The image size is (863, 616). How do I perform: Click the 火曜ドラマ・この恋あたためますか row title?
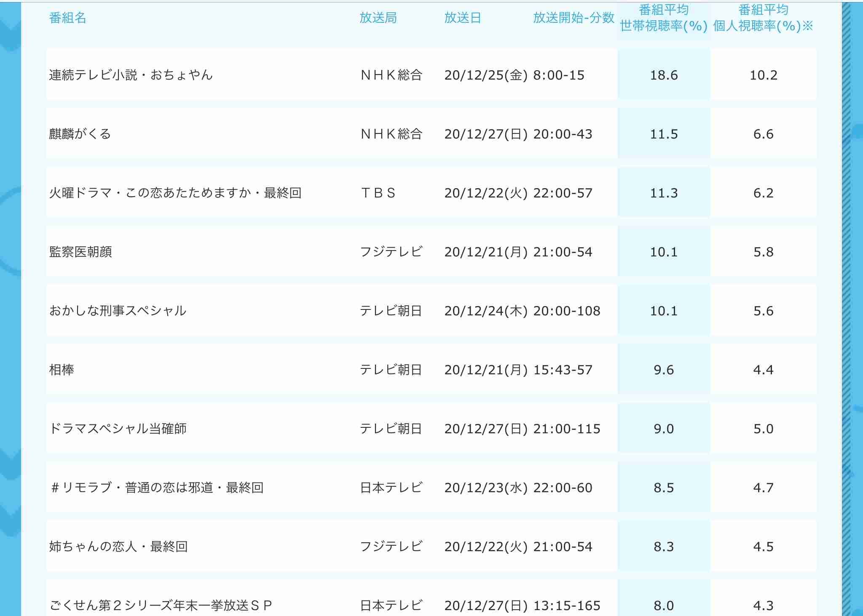point(175,193)
